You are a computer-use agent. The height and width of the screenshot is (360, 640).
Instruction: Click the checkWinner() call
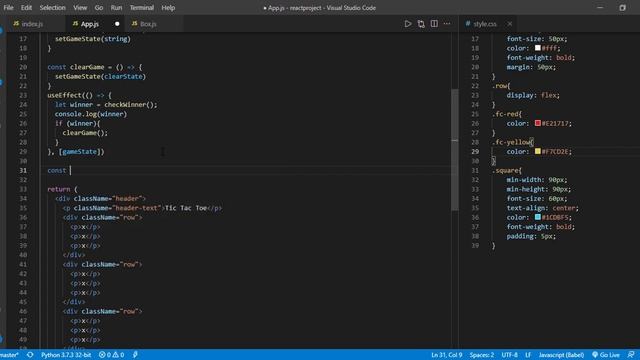(x=130, y=104)
